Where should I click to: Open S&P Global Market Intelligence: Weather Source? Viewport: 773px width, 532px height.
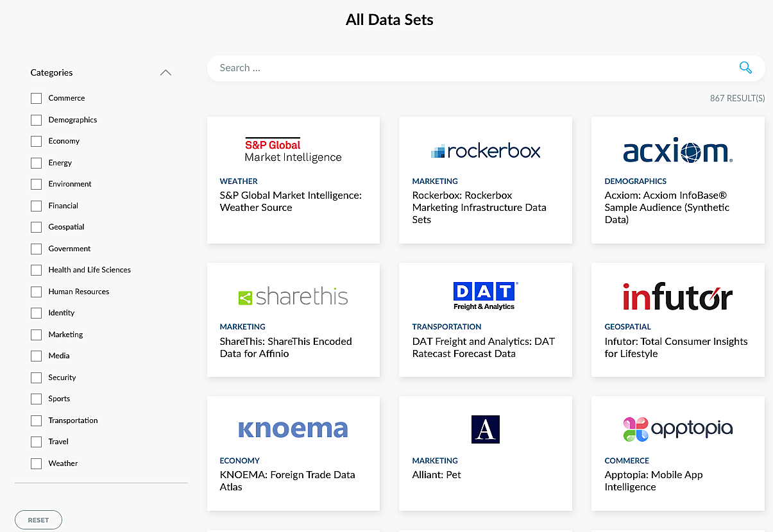click(291, 201)
